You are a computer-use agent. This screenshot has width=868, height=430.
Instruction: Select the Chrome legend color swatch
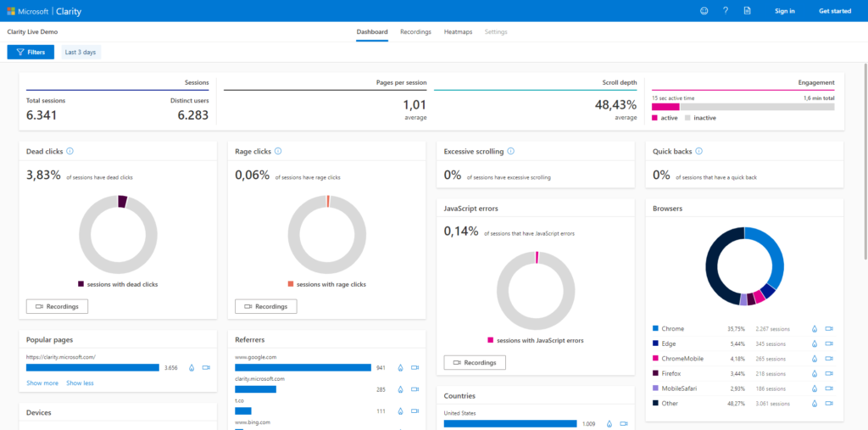(x=656, y=328)
